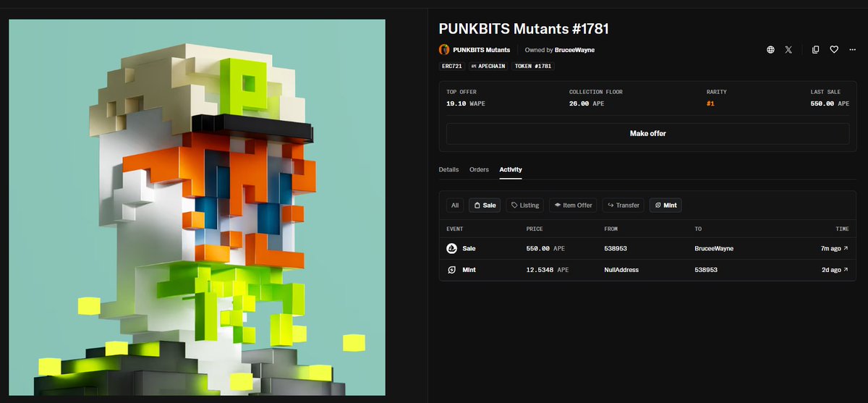Click the 550.00 APE sale price
This screenshot has width=868, height=403.
tap(546, 248)
